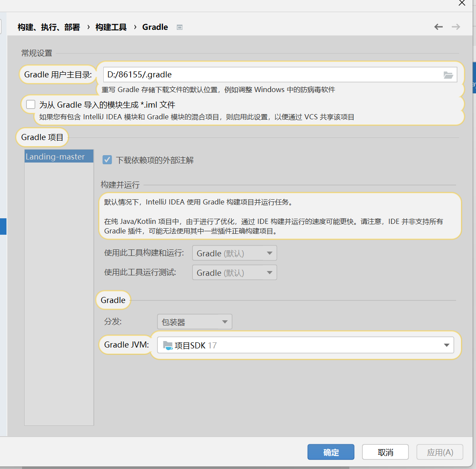The height and width of the screenshot is (469, 476).
Task: Confirm settings with the 确定 button
Action: [331, 452]
